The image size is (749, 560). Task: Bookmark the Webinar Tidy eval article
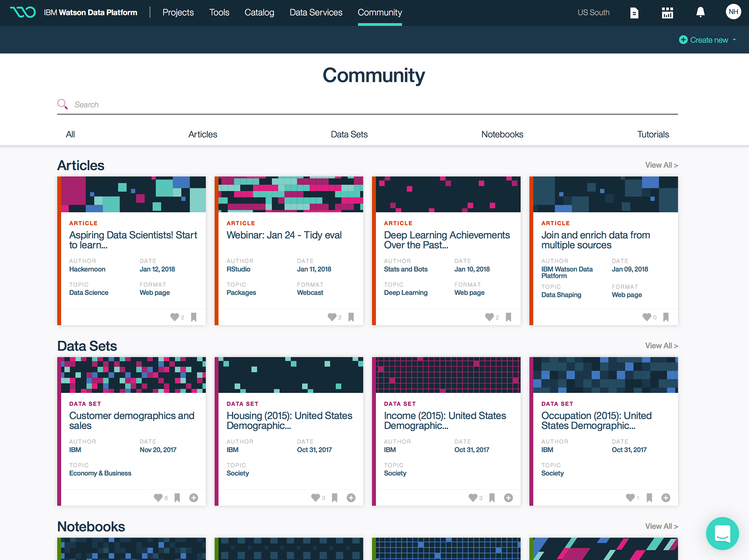(x=351, y=317)
